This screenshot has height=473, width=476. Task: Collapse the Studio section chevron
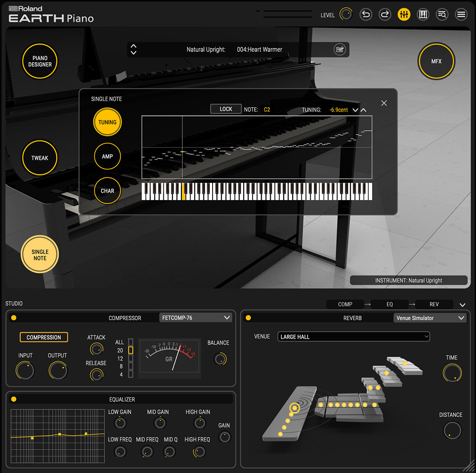[462, 305]
